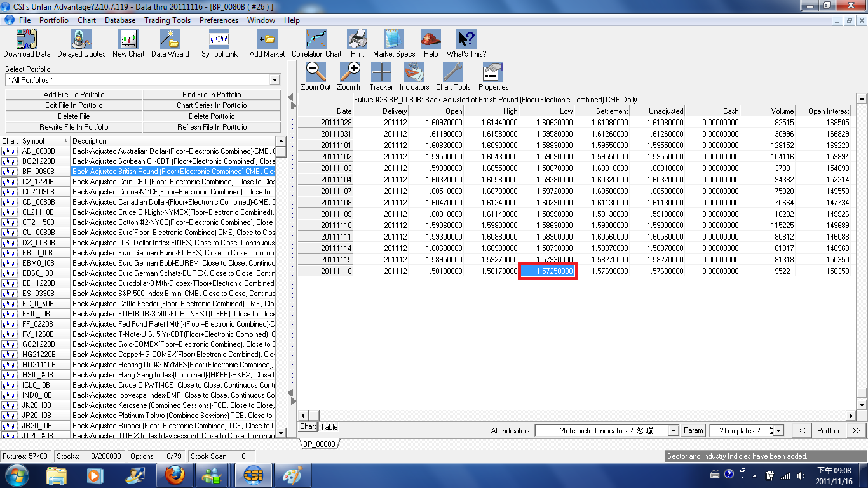
Task: Click Find File In Portfolio button
Action: click(x=212, y=95)
